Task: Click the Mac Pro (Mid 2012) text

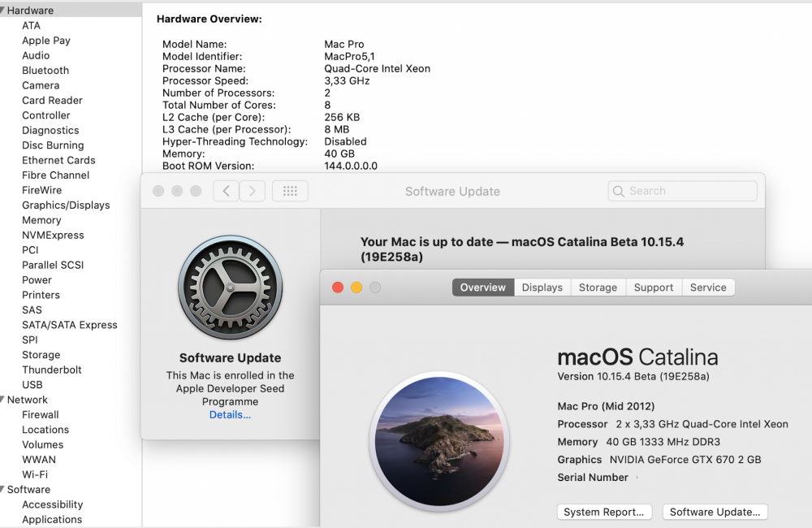Action: click(606, 406)
